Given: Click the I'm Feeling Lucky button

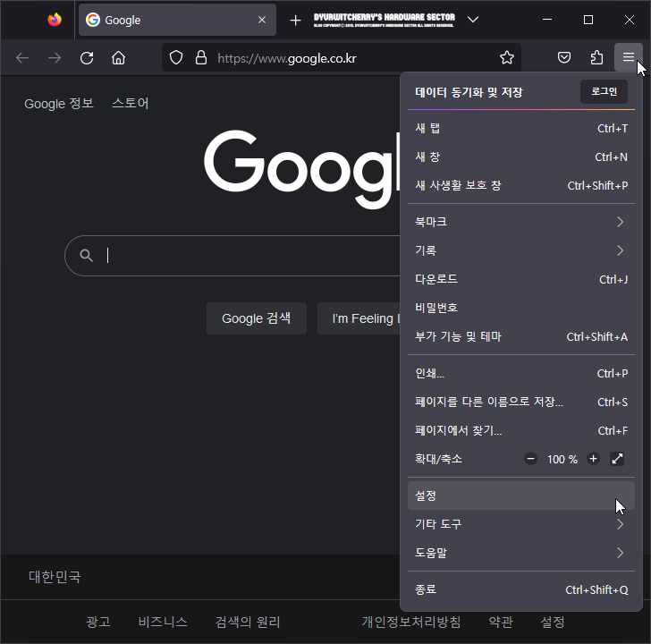Looking at the screenshot, I should point(359,318).
